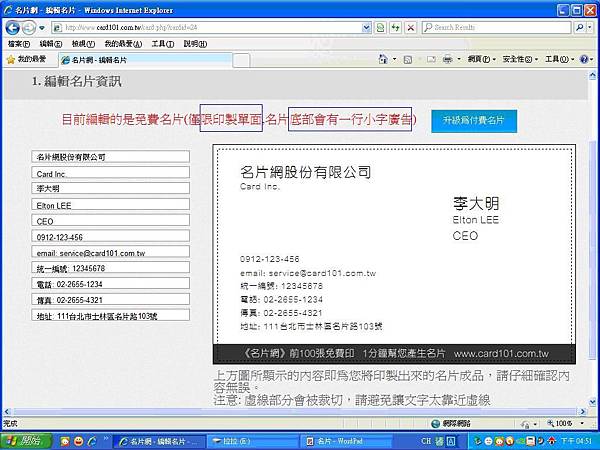Expand the address bar history dropdown
600x450 pixels.
point(366,28)
